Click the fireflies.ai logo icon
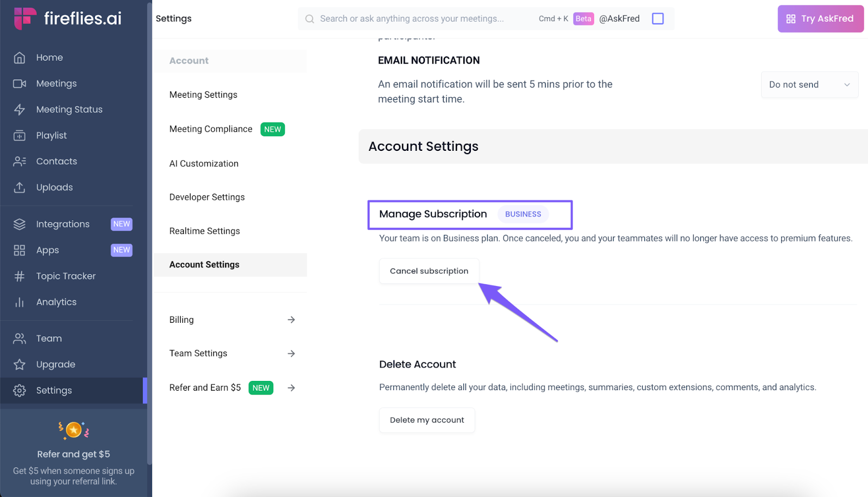Viewport: 868px width, 497px height. pos(25,18)
